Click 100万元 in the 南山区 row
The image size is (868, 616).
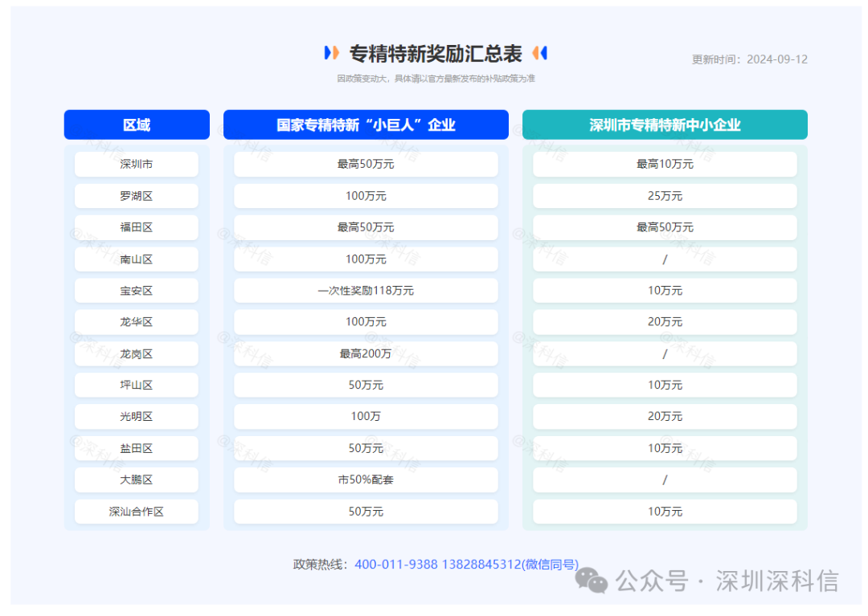coord(366,259)
